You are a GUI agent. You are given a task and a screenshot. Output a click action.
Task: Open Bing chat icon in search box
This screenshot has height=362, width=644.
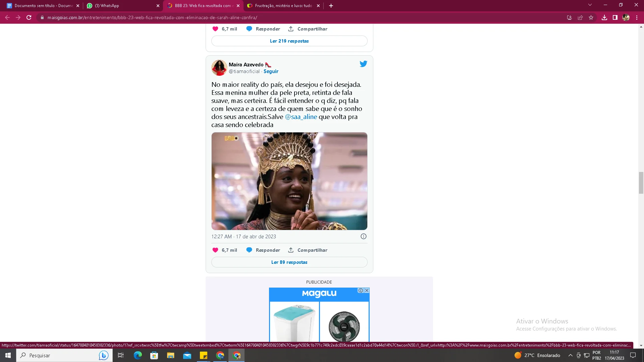click(104, 355)
